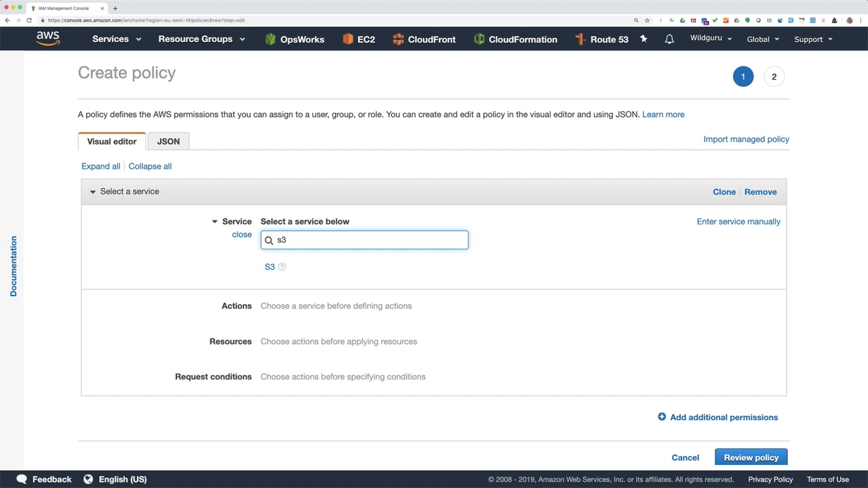Open the Wildguru account dropdown
Screen dimensions: 868x488
coord(711,39)
